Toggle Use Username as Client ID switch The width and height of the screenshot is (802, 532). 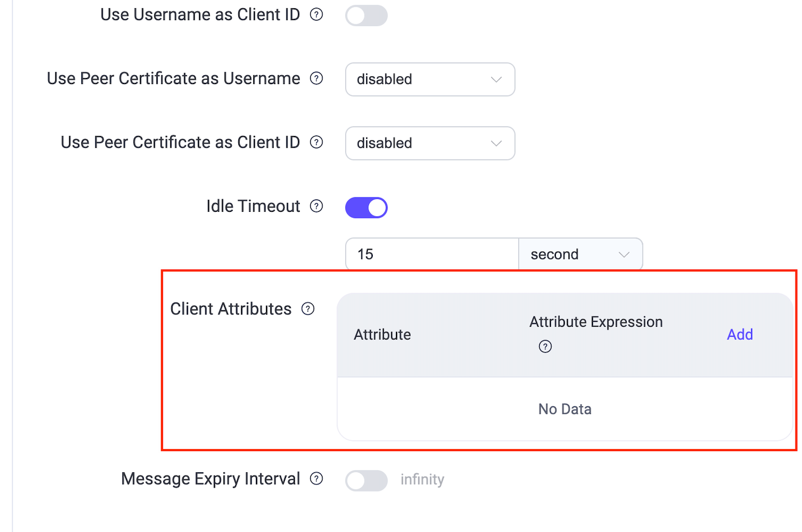pyautogui.click(x=366, y=15)
